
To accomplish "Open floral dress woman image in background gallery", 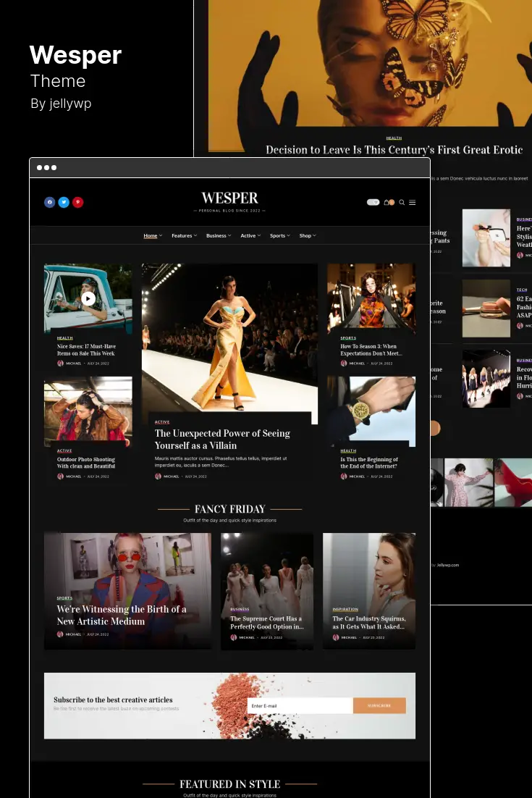I will point(468,482).
